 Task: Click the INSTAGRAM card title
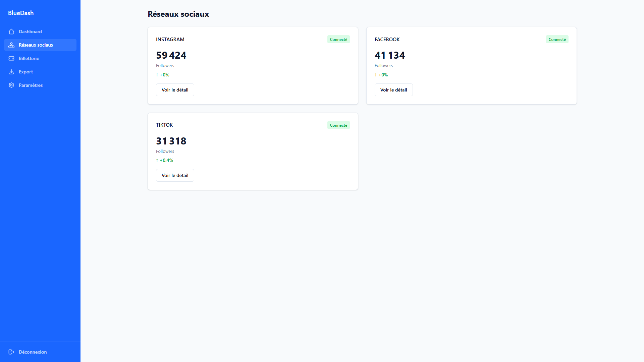pyautogui.click(x=170, y=40)
